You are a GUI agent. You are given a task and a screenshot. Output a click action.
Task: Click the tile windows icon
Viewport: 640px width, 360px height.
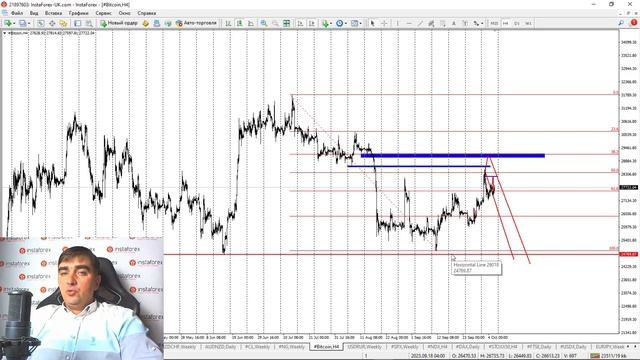pos(287,23)
